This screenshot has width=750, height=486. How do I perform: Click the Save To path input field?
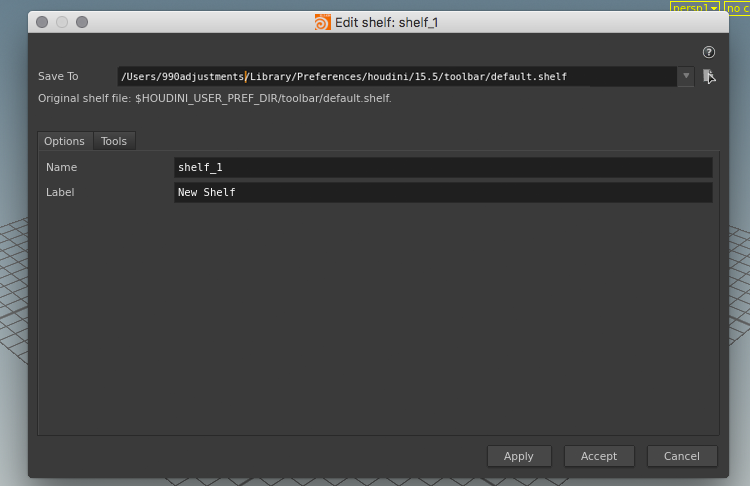click(x=397, y=77)
